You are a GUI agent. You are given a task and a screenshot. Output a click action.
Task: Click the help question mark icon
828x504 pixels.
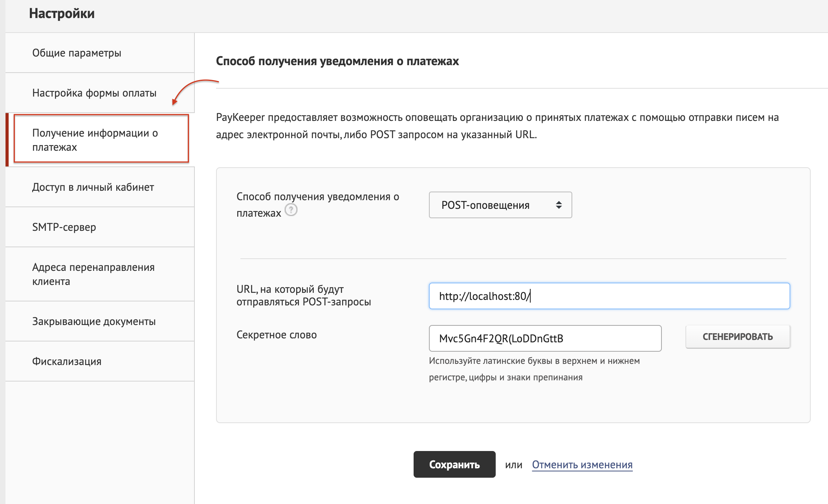[x=291, y=210]
